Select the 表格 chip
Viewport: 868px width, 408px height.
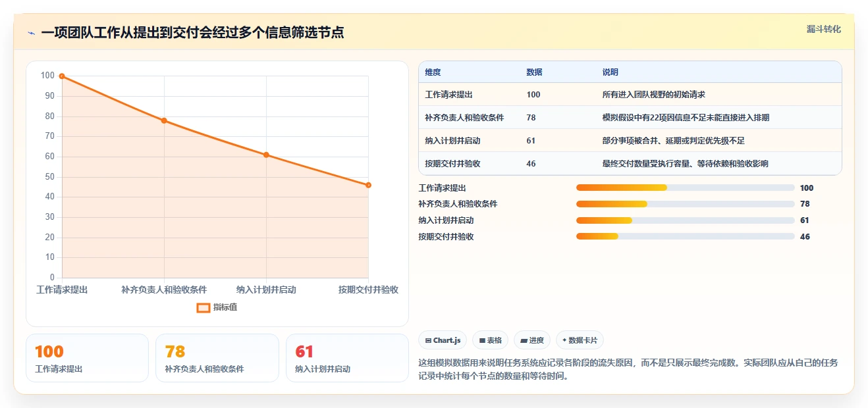coord(491,340)
